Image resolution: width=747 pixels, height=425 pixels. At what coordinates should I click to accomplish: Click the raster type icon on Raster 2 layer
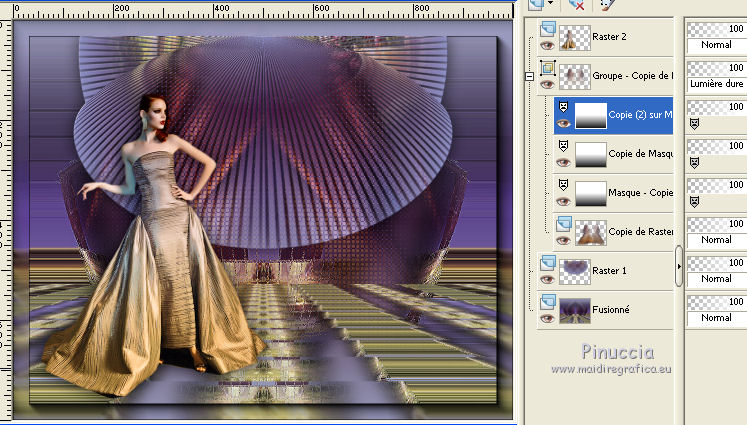point(547,30)
